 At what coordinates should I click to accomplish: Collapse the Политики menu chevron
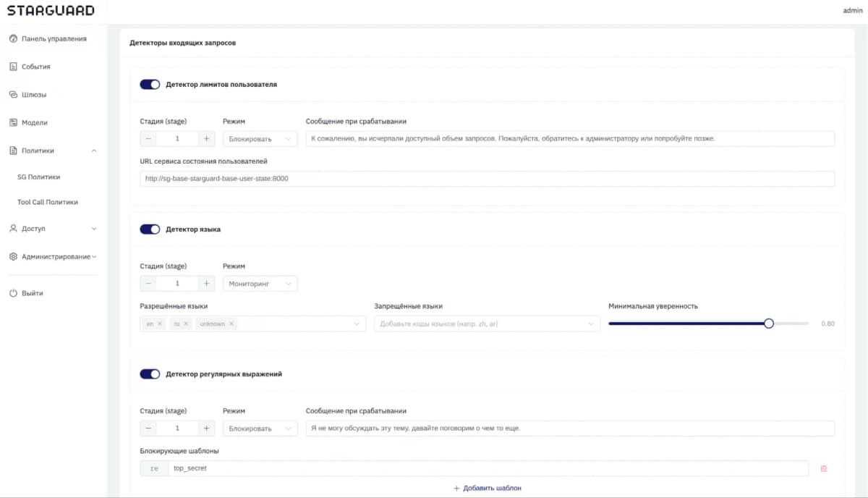click(x=93, y=151)
